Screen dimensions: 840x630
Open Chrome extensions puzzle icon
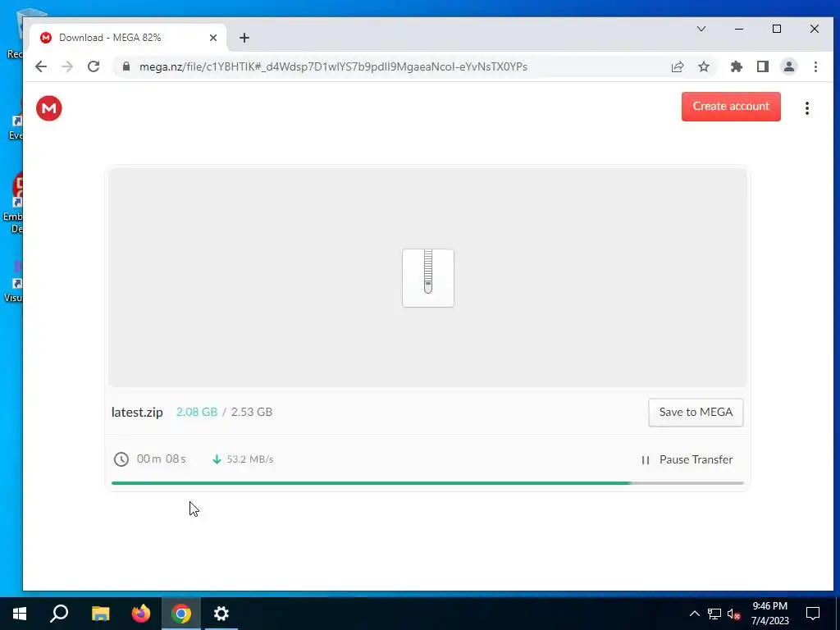tap(737, 66)
